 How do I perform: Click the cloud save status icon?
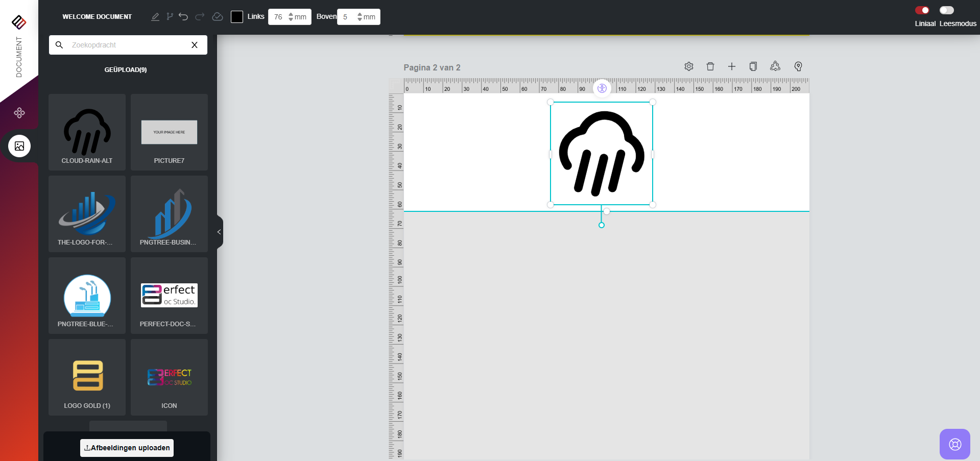218,17
